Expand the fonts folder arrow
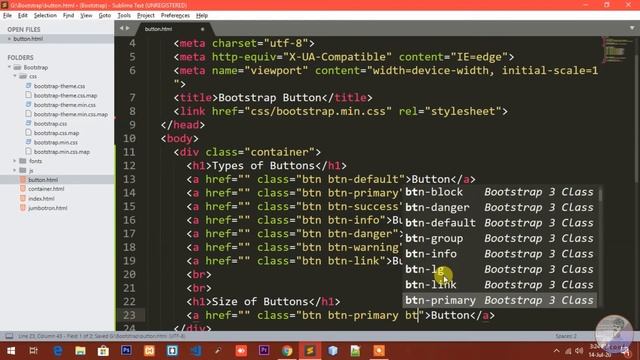 tap(15, 161)
